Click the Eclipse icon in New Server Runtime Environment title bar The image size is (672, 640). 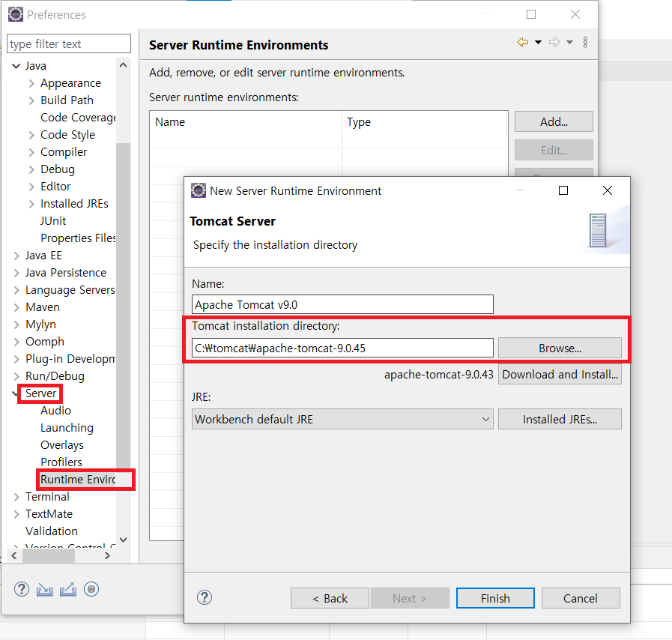click(198, 190)
